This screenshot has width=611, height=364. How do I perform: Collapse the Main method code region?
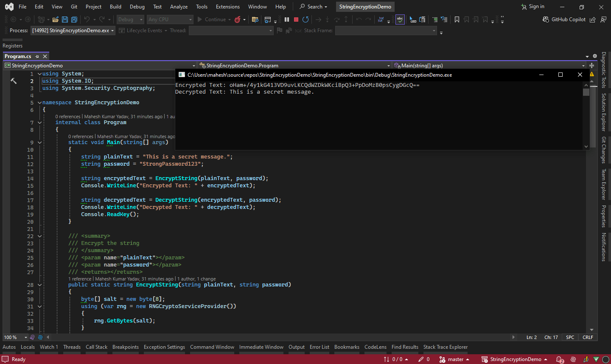coord(39,142)
